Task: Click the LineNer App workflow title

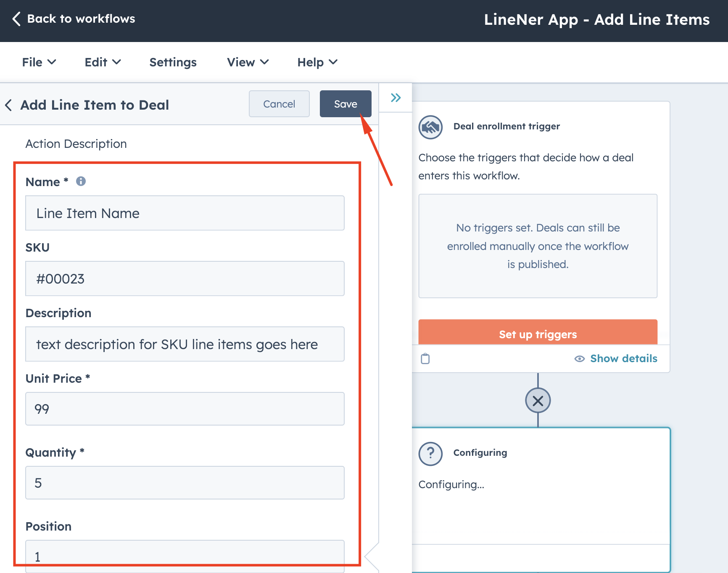Action: pos(597,20)
